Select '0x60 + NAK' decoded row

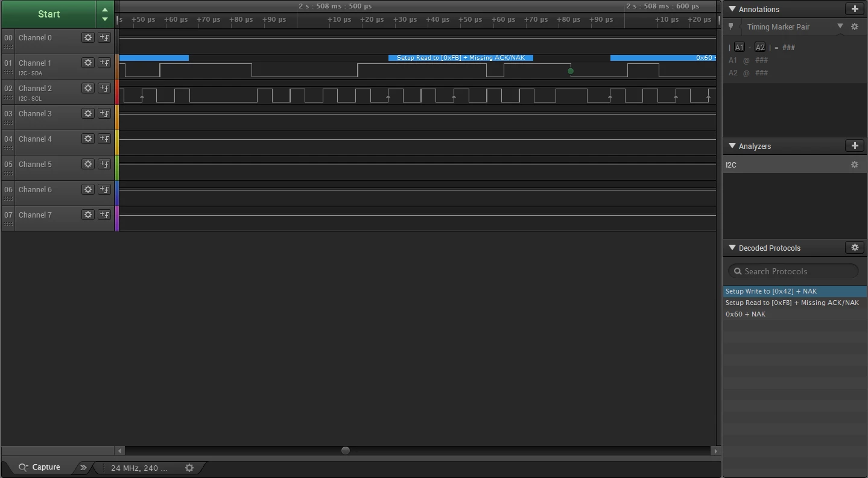pos(795,314)
